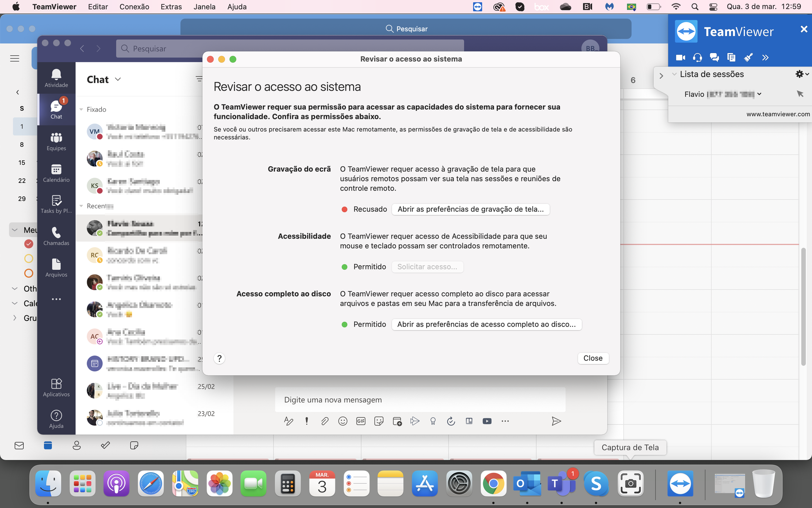Viewport: 812px width, 508px height.
Task: Select Conexão menu bar item
Action: coord(134,7)
